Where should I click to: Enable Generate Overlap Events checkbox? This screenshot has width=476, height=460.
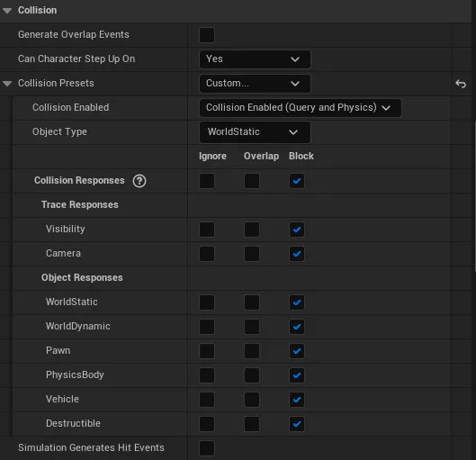tap(207, 35)
